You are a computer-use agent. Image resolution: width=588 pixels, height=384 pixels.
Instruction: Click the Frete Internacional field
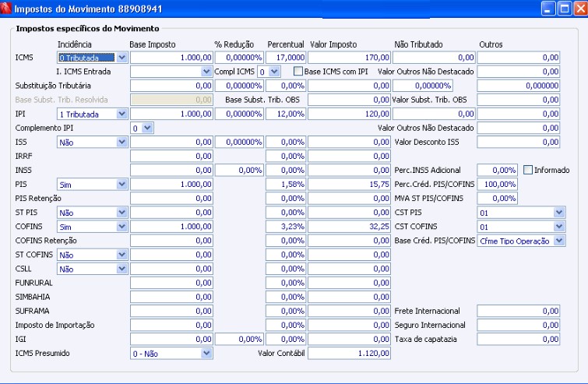(519, 311)
